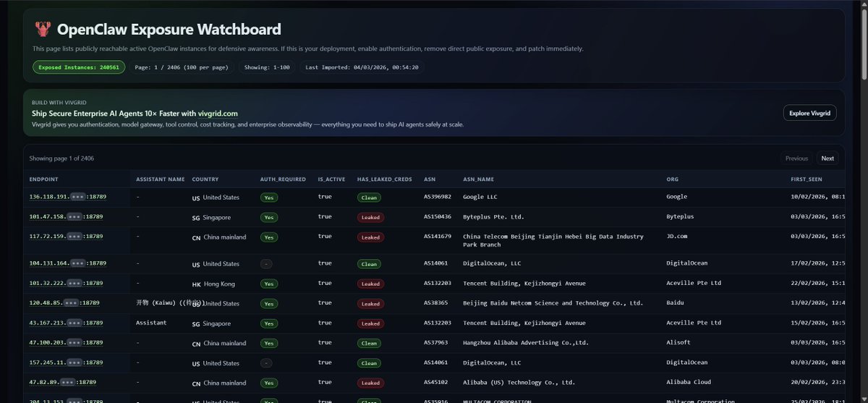
Task: Click ASN AS150436 cell
Action: pyautogui.click(x=438, y=216)
